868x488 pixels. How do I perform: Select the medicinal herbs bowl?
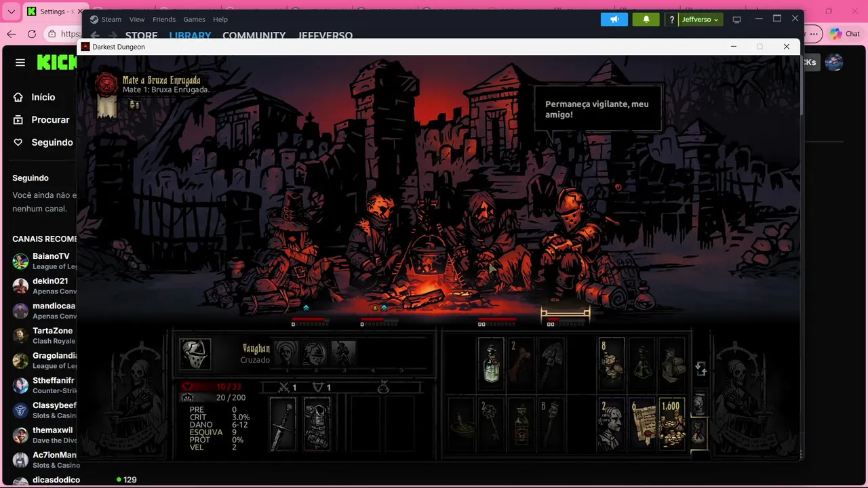click(460, 425)
